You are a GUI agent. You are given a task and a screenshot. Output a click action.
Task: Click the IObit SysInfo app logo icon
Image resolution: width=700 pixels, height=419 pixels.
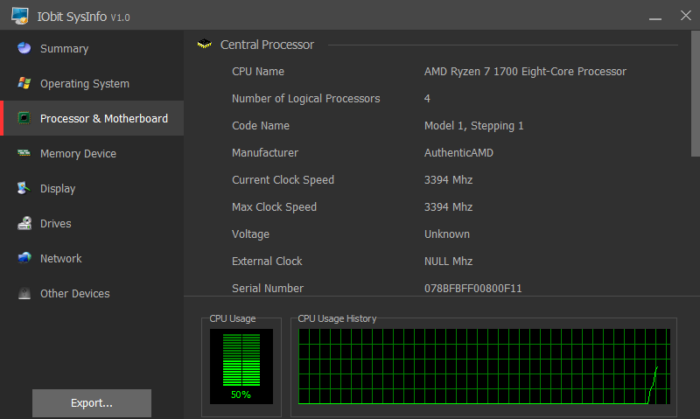tap(20, 16)
